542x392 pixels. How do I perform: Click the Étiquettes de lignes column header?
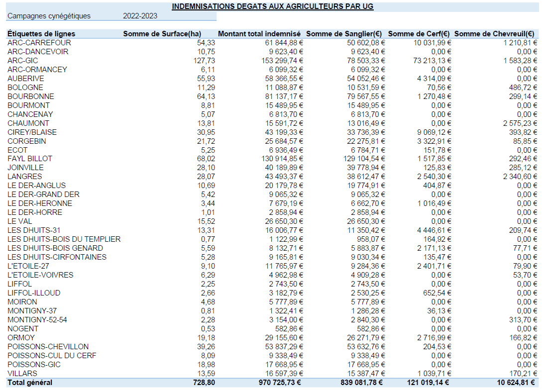(41, 34)
